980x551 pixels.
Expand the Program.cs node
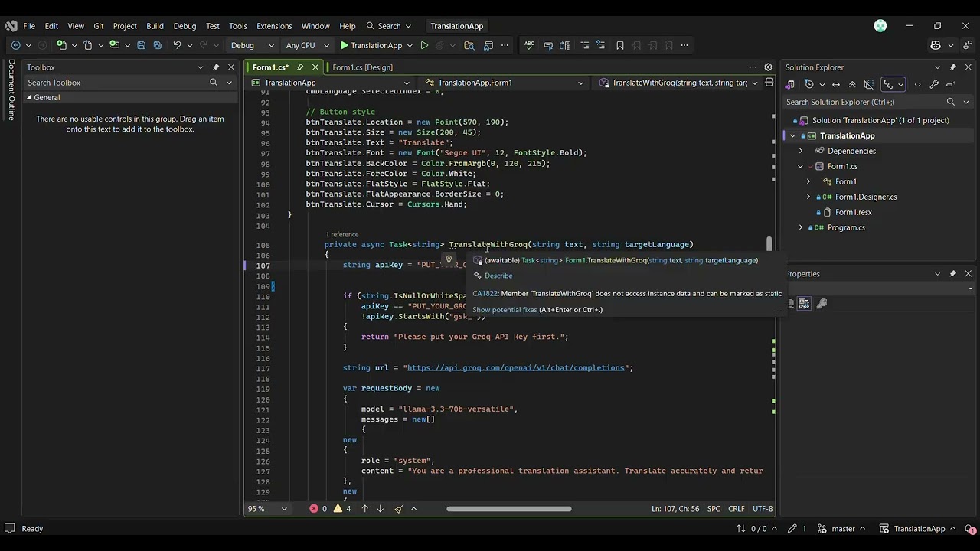coord(801,227)
